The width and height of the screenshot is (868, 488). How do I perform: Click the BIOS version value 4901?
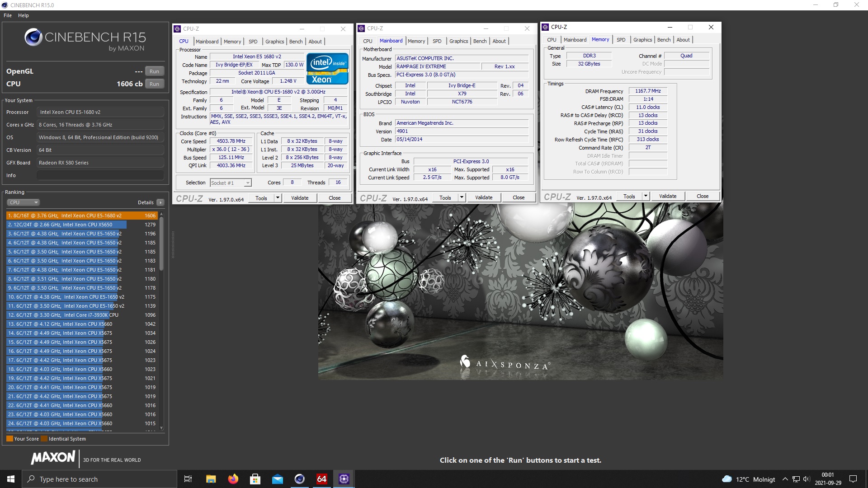(x=462, y=131)
